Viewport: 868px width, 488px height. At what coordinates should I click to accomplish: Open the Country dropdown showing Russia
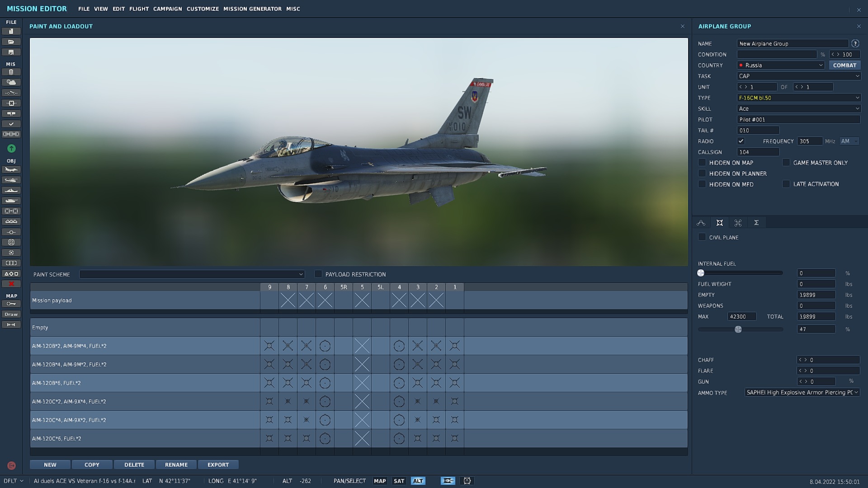click(781, 65)
